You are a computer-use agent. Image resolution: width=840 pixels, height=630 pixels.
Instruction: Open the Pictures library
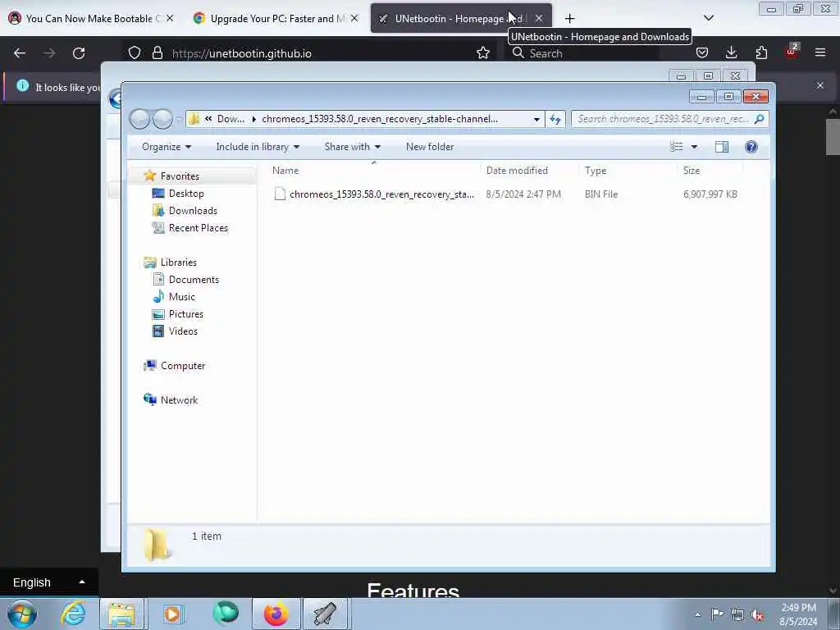click(186, 313)
